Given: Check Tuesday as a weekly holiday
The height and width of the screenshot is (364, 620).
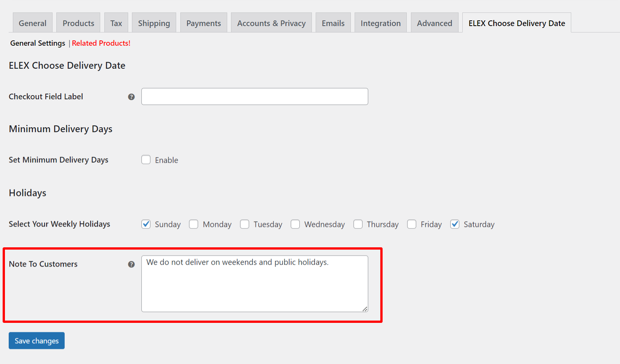Looking at the screenshot, I should [x=245, y=224].
